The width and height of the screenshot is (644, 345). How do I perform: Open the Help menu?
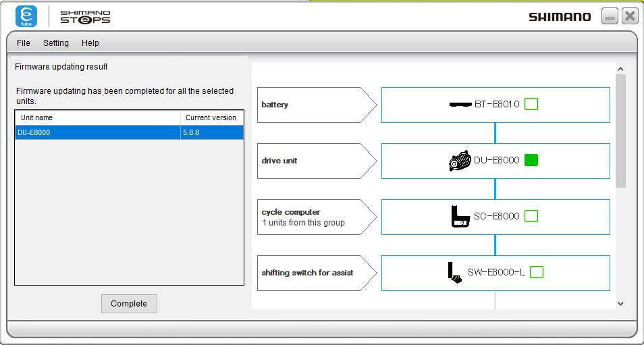tap(90, 43)
